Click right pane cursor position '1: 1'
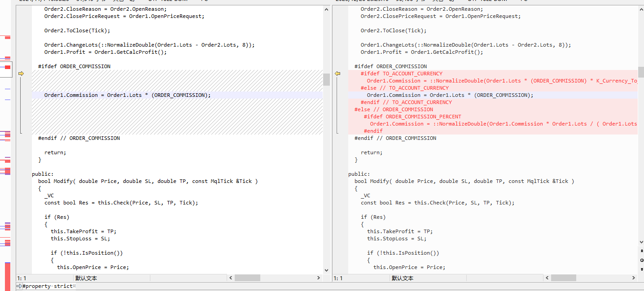644x291 pixels. [x=338, y=278]
